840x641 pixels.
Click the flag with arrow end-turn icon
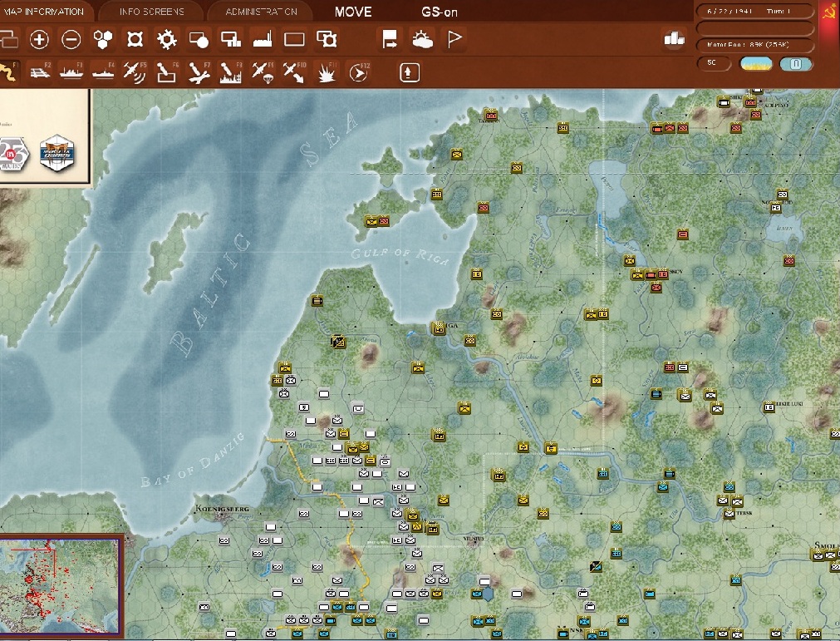click(390, 40)
